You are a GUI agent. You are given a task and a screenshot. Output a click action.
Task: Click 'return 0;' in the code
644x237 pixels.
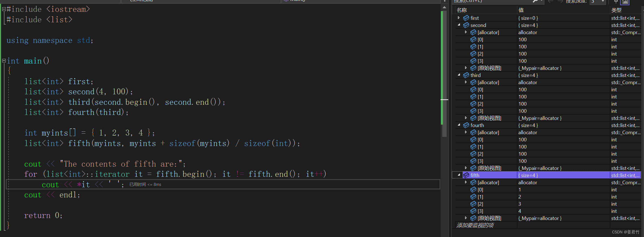pos(43,215)
